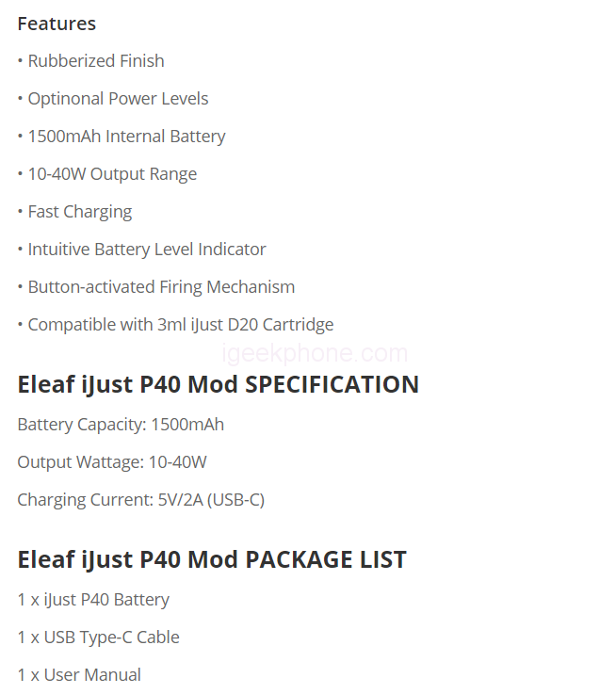Click the 10-40W Output Range bullet
Viewport: 616px width, 694px height.
pyautogui.click(x=112, y=174)
